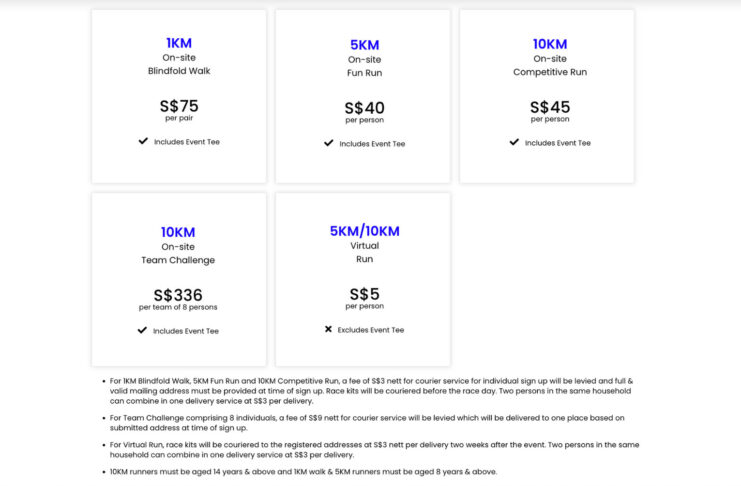Click the checkmark icon under 1KM Blindfold Walk
This screenshot has height=486, width=741.
point(143,141)
